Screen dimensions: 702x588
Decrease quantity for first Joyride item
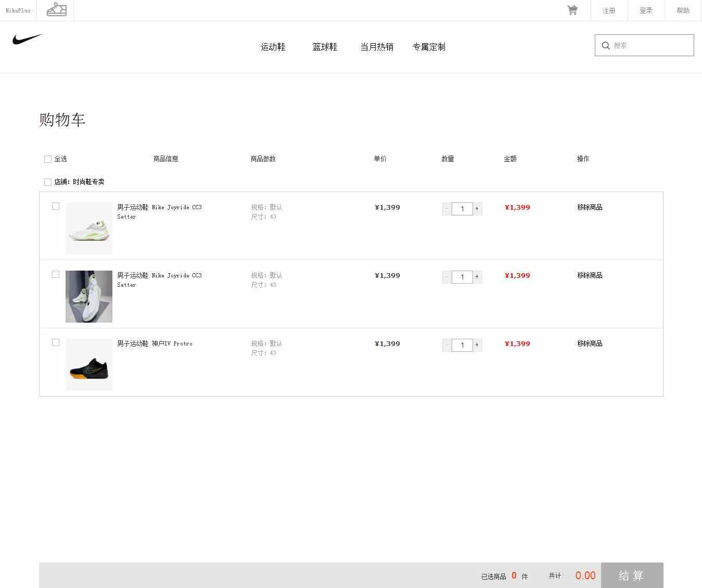pyautogui.click(x=446, y=209)
